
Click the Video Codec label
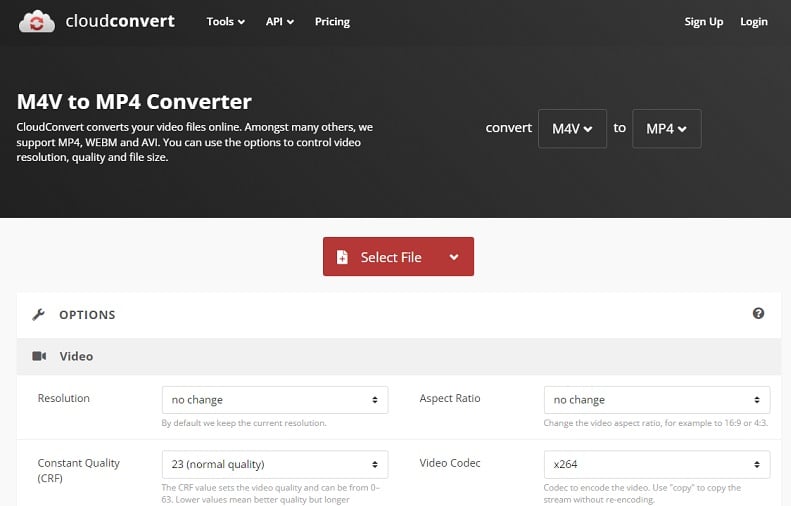point(450,463)
